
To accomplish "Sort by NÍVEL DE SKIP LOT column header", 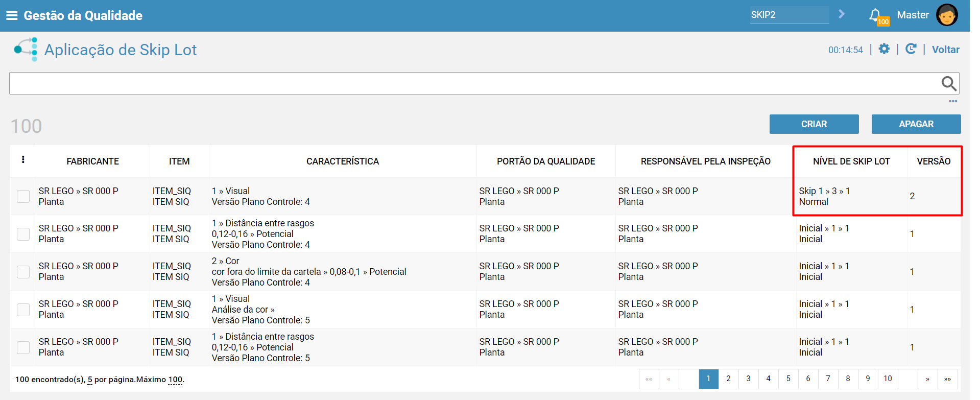I will coord(851,161).
